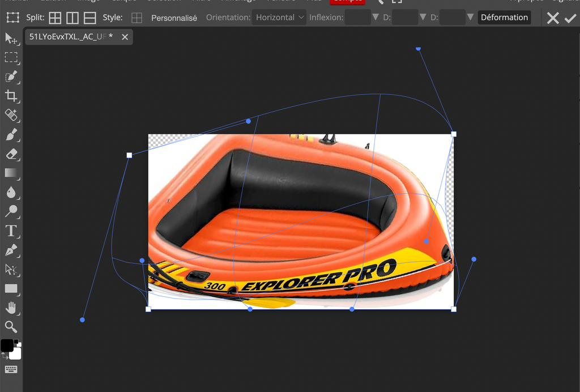580x392 pixels.
Task: Confirm the warp with the checkmark
Action: tap(570, 18)
